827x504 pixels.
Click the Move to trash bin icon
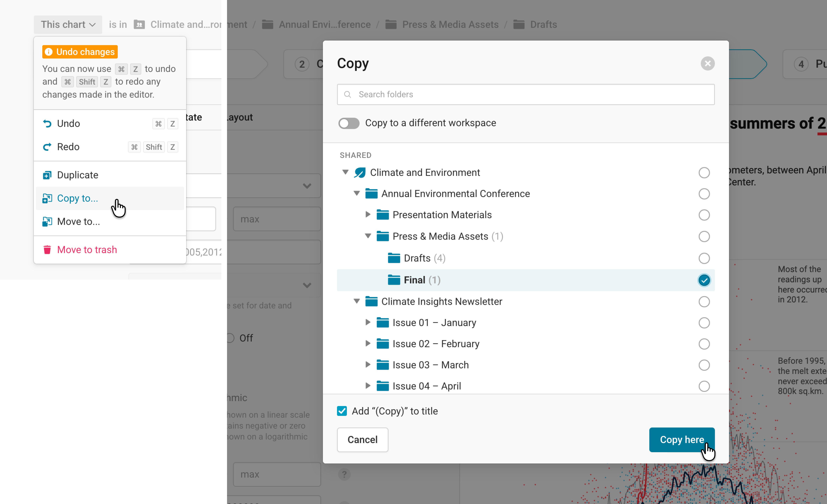[x=47, y=250]
